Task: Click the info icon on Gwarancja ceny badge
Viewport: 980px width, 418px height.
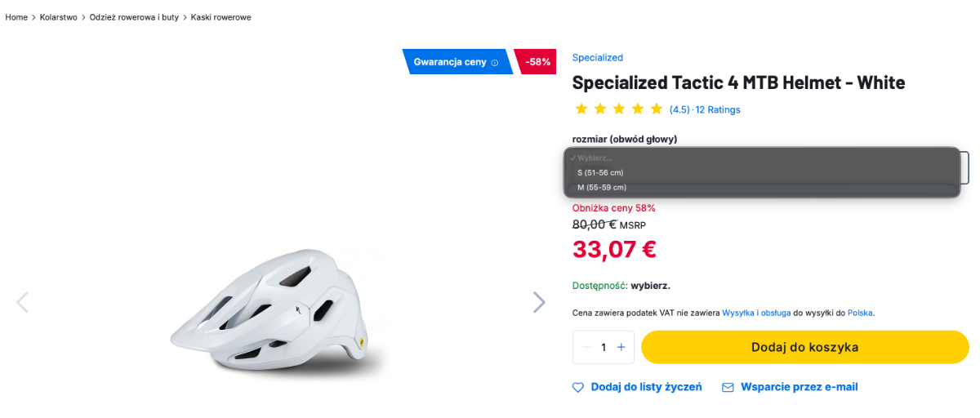Action: point(495,63)
